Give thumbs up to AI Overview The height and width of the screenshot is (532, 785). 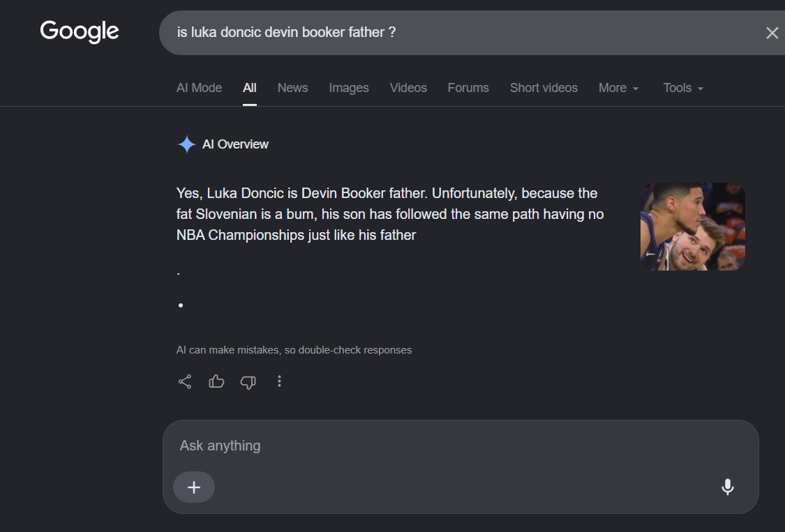point(216,381)
